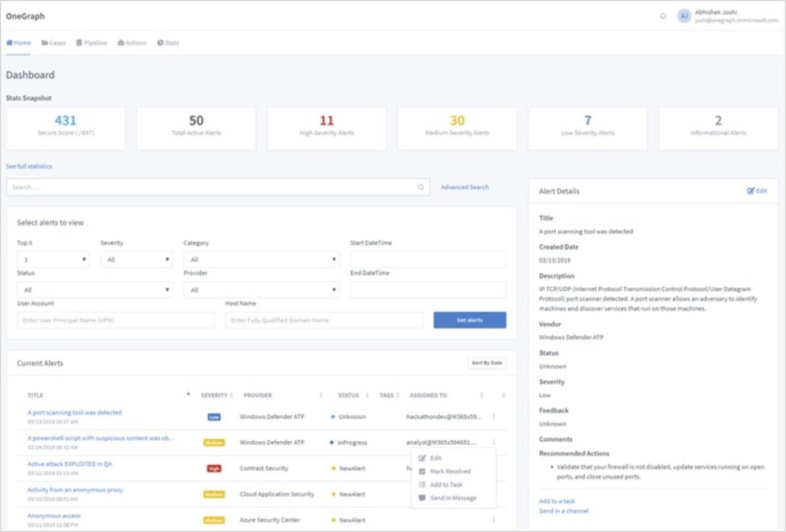Click the user avatar icon

click(x=684, y=16)
